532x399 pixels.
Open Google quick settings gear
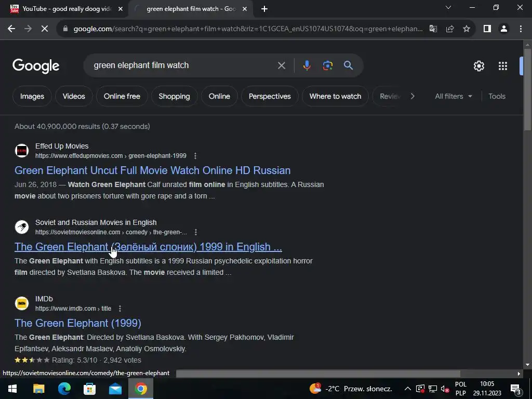(x=478, y=66)
